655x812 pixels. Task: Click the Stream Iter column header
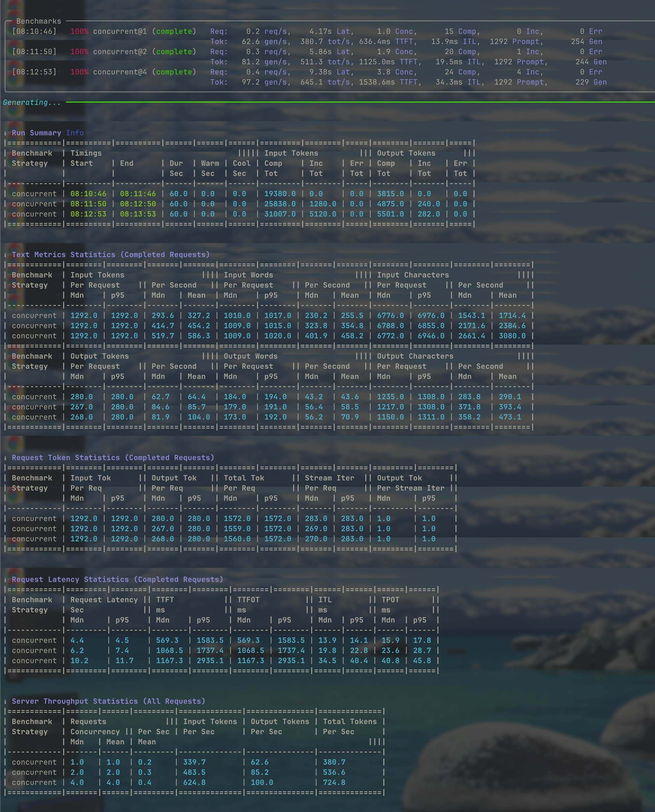[x=329, y=478]
